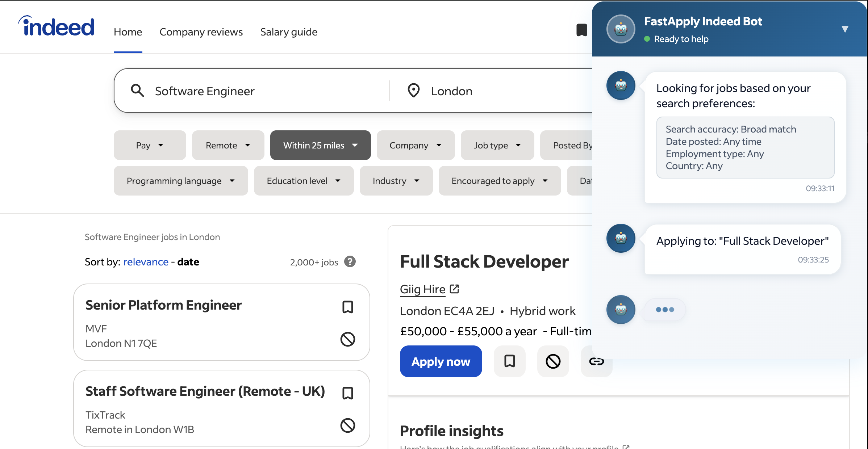The height and width of the screenshot is (449, 868).
Task: Sort results by relevance
Action: 146,262
